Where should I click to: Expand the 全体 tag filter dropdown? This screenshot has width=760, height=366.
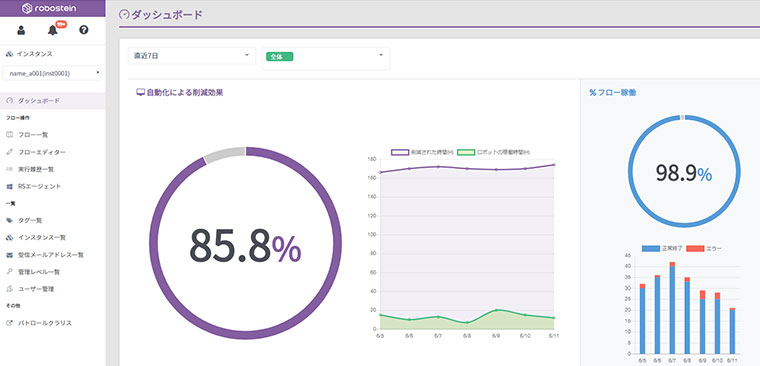pos(326,58)
